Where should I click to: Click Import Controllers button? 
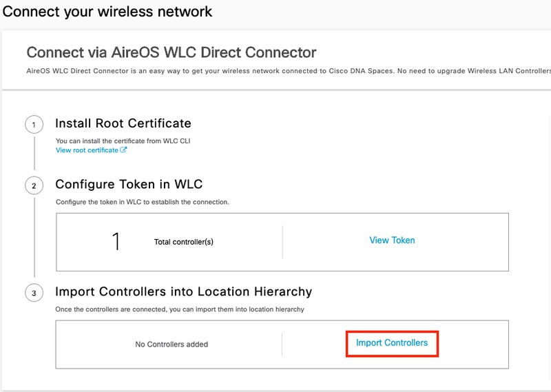tap(392, 343)
